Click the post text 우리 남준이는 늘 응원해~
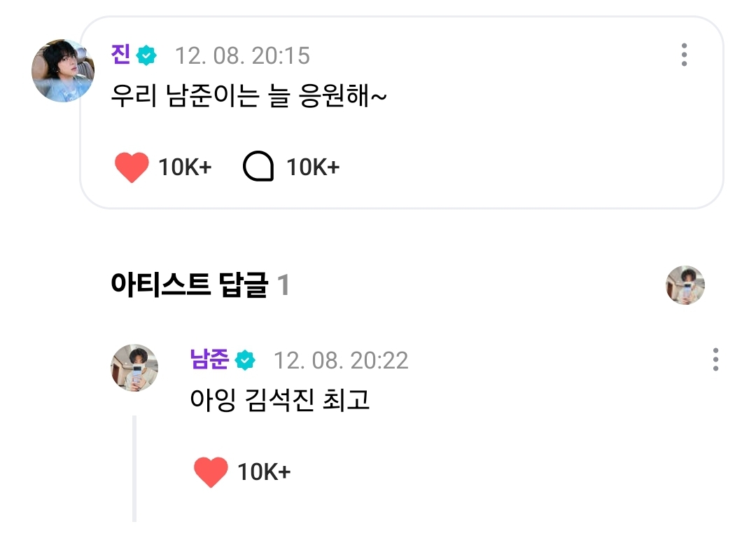Viewport: 756px width, 536px height. point(249,96)
